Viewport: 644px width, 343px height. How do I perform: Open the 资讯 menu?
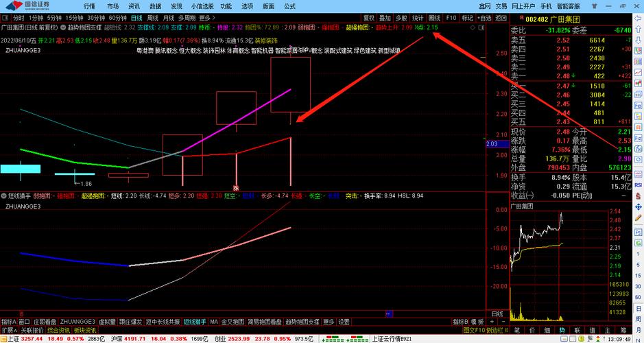click(x=134, y=6)
